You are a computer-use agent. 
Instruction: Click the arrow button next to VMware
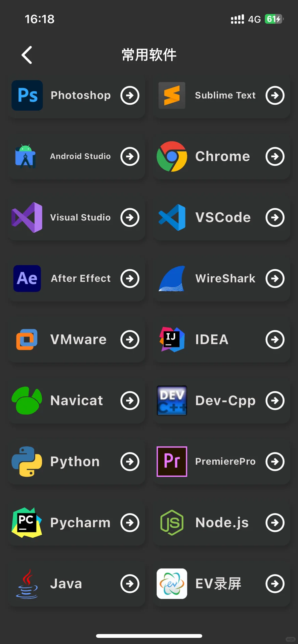pos(130,339)
